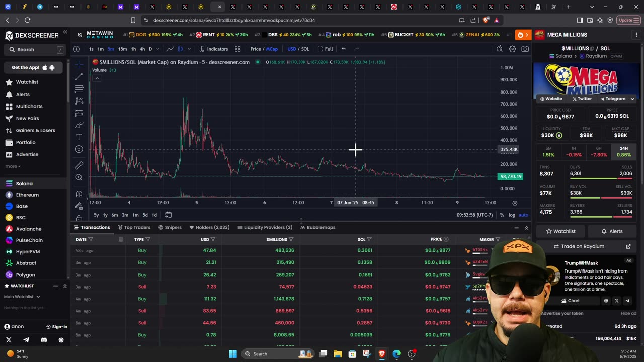This screenshot has height=362, width=644.
Task: Open the Liquidity Providers (2) tab
Action: 265,227
